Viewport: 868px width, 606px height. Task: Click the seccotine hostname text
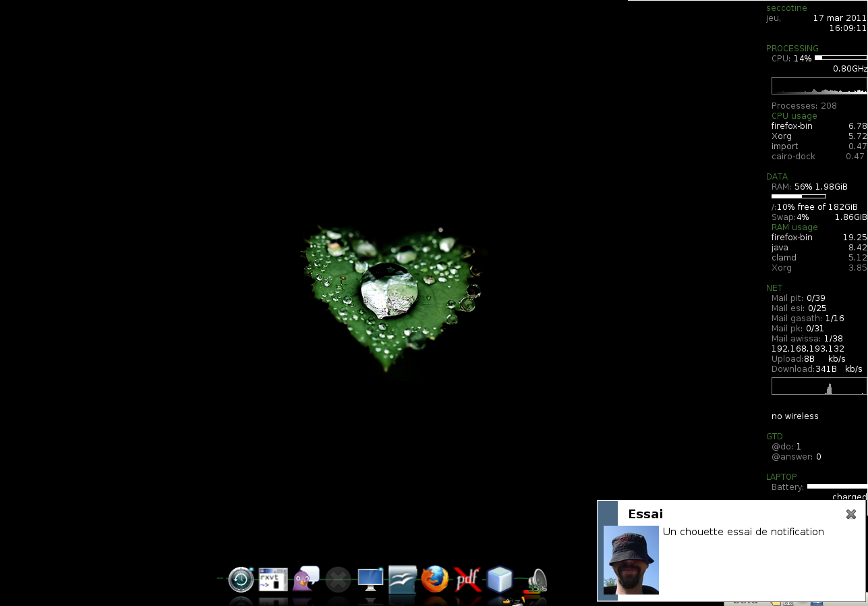pyautogui.click(x=786, y=8)
